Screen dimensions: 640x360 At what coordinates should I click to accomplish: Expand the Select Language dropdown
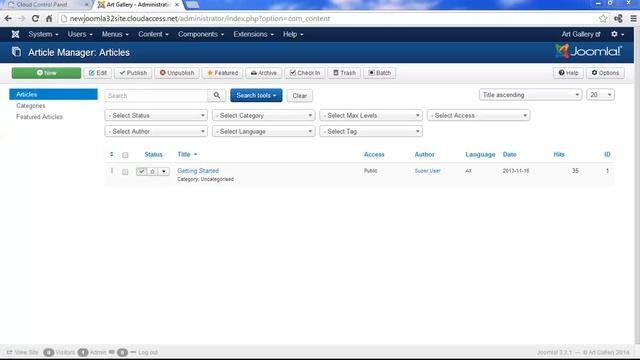263,131
